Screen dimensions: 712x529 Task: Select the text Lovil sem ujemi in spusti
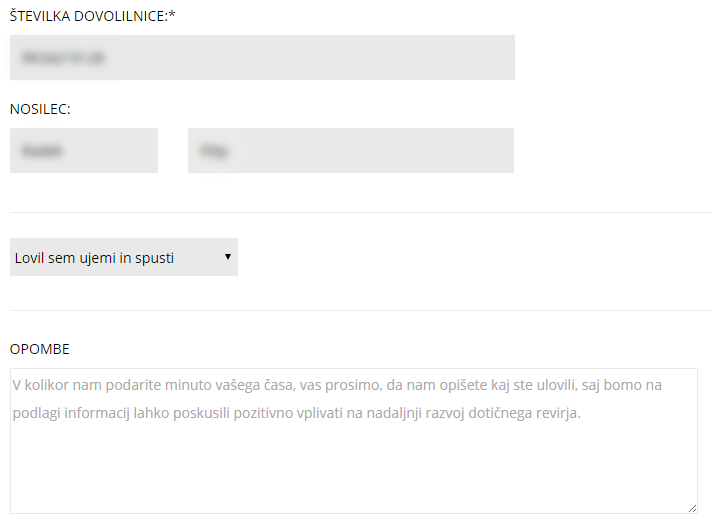(x=94, y=258)
